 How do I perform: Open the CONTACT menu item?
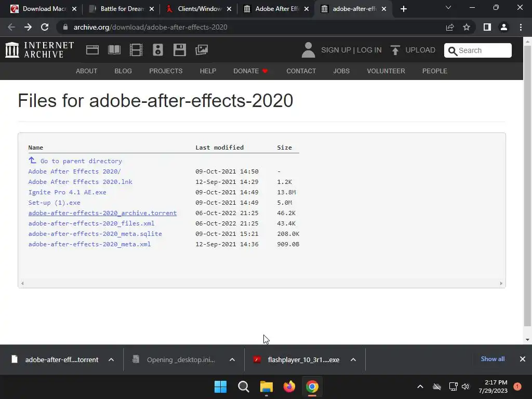[301, 71]
